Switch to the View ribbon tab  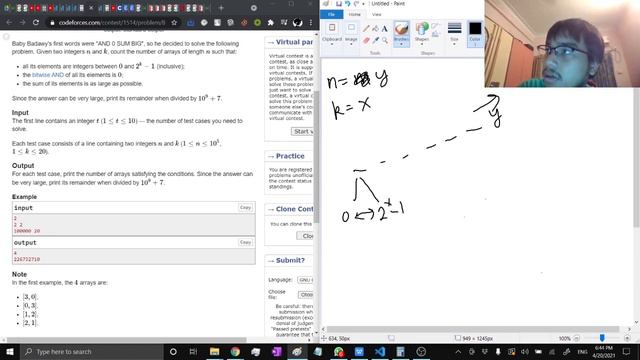[376, 14]
